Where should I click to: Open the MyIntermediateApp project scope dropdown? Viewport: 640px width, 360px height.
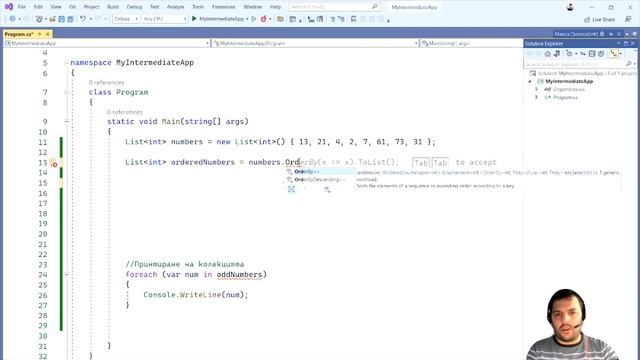tap(107, 43)
